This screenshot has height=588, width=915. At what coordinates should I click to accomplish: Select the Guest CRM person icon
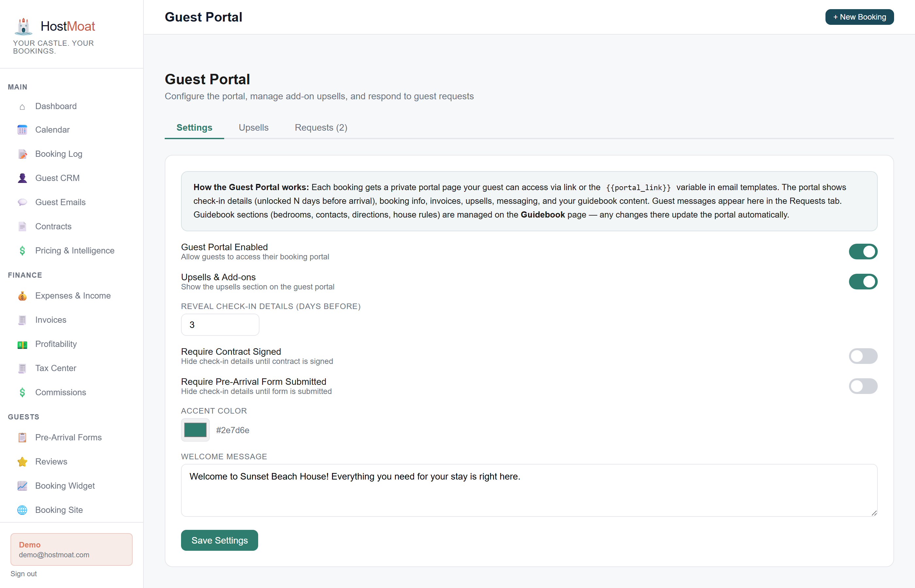click(22, 178)
